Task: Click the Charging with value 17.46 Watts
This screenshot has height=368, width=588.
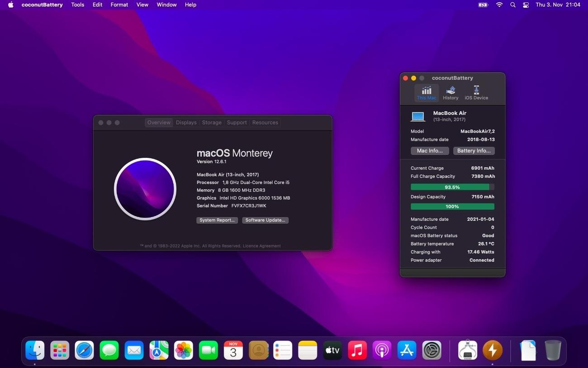Action: coord(481,252)
